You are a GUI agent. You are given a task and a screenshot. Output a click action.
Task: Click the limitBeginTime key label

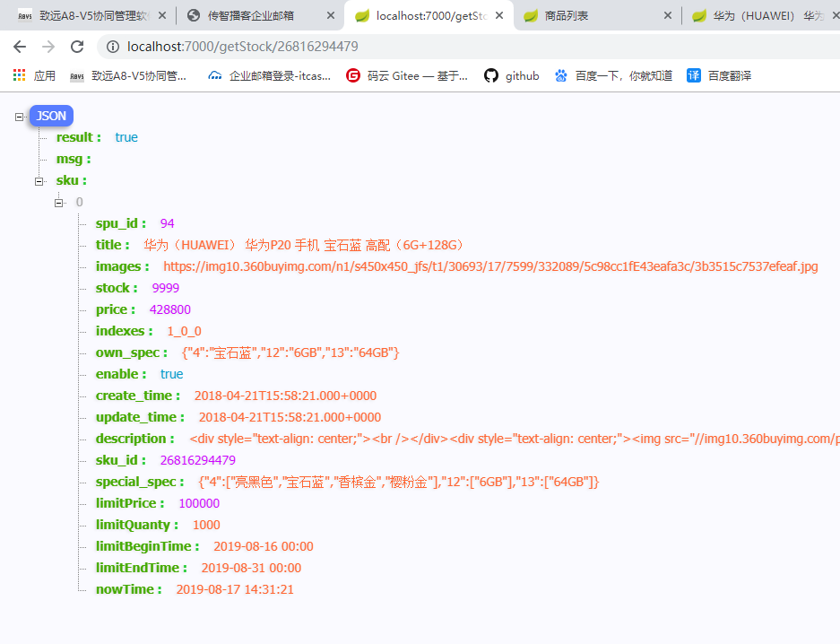pyautogui.click(x=147, y=546)
